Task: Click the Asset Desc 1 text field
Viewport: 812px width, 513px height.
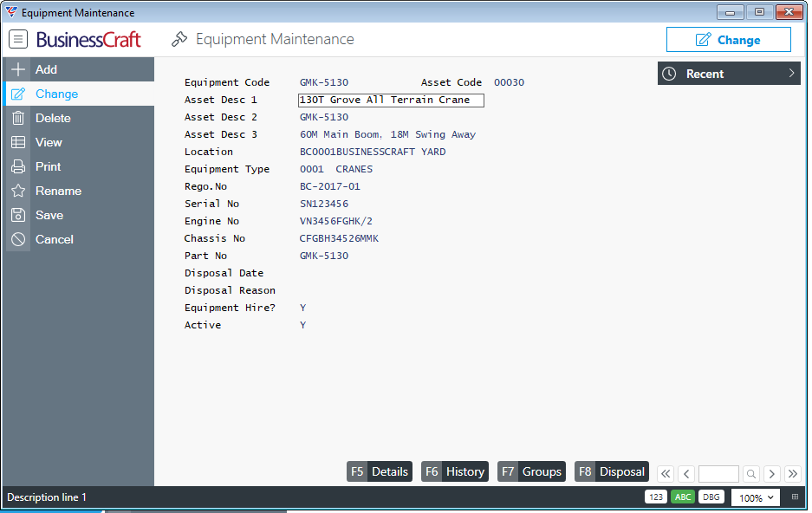Action: coord(391,101)
